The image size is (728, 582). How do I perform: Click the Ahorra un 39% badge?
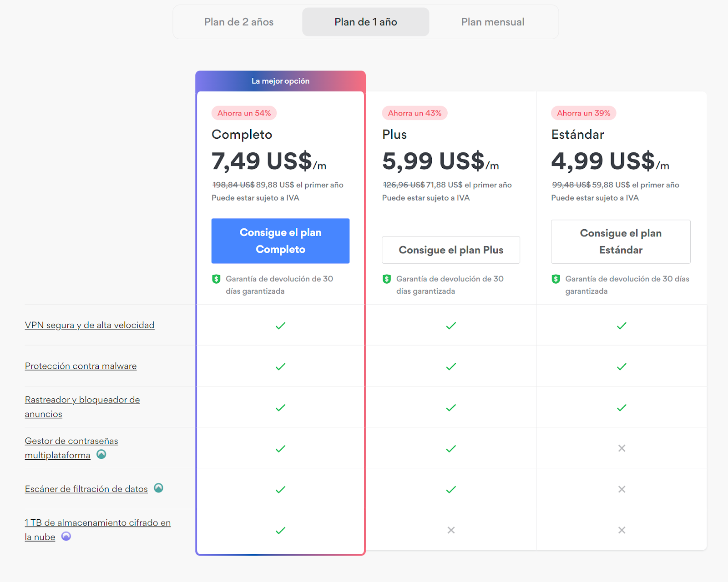pyautogui.click(x=584, y=113)
